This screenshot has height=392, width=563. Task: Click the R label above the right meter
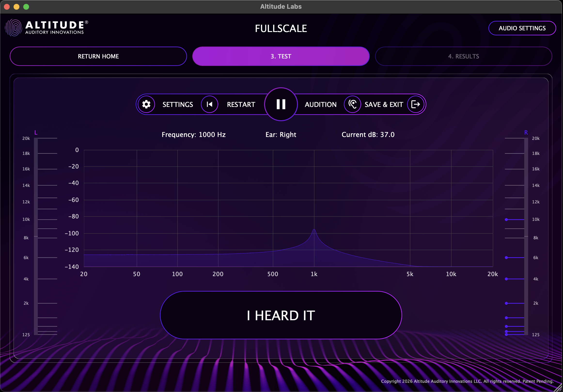[526, 132]
